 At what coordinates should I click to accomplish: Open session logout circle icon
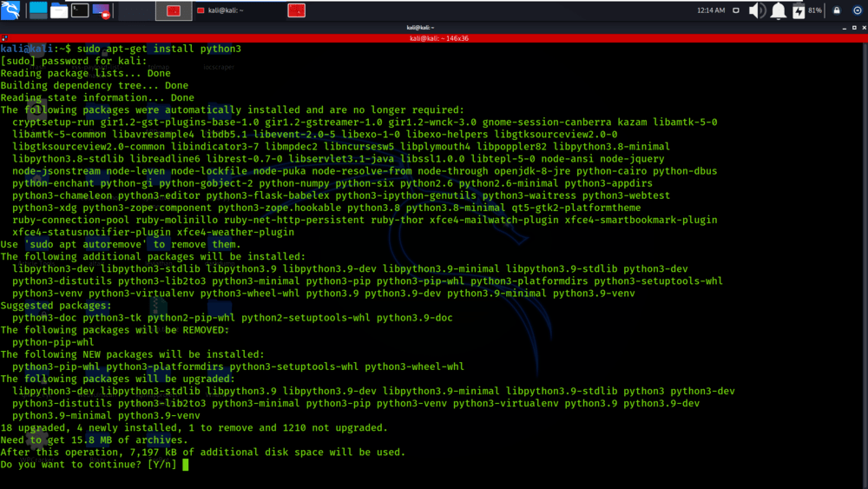[x=857, y=10]
